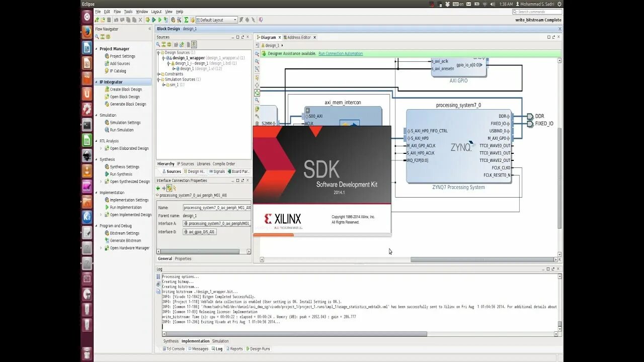This screenshot has height=362, width=644.
Task: Click the green back arrow in Interface Connection Properties
Action: tap(158, 188)
